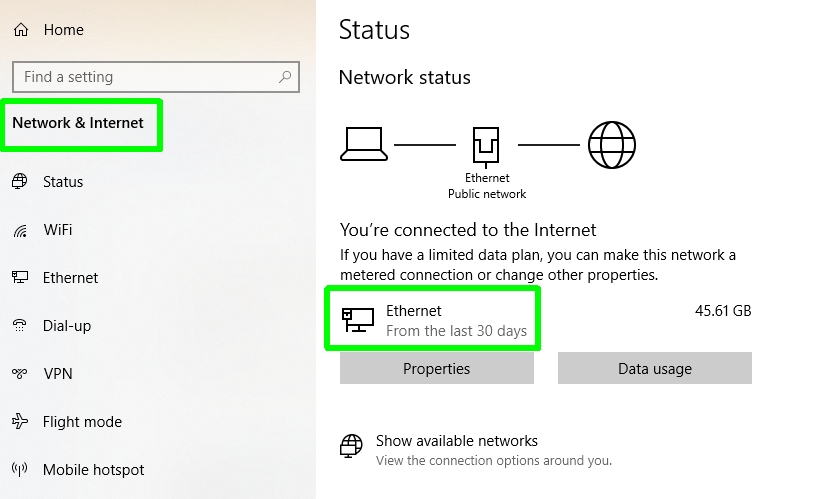This screenshot has height=499, width=829.
Task: Select the Status globe icon
Action: [19, 182]
